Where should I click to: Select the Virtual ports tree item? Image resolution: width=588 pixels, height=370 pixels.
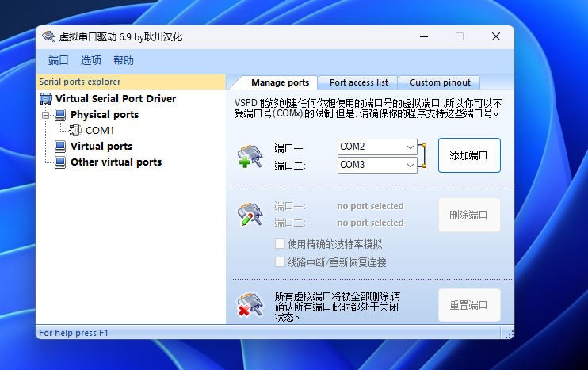point(101,147)
